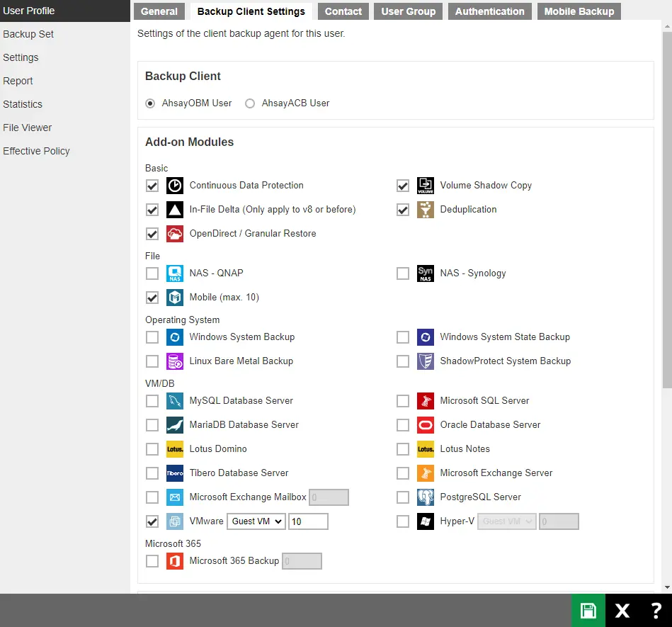
Task: Save settings with the green floppy disk icon
Action: 588,610
